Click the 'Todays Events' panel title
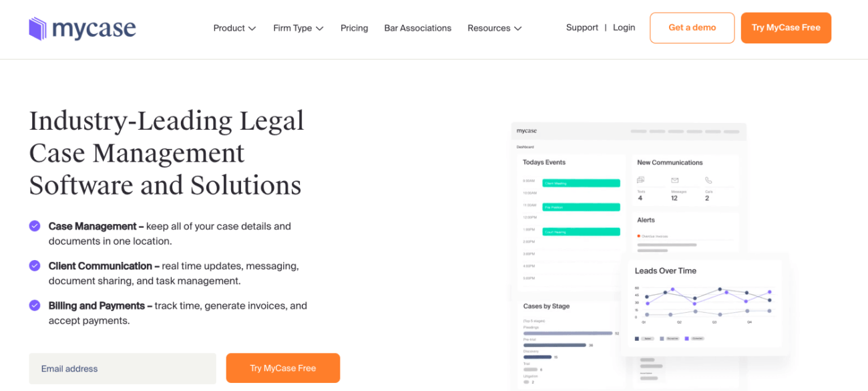This screenshot has width=868, height=391. pos(544,162)
